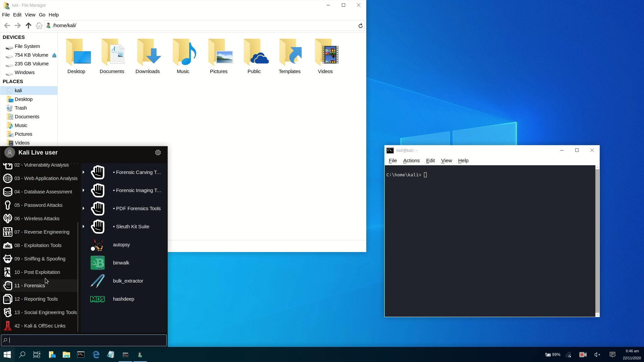Launch hashdeep from Forensics menu
644x362 pixels.
[x=124, y=299]
